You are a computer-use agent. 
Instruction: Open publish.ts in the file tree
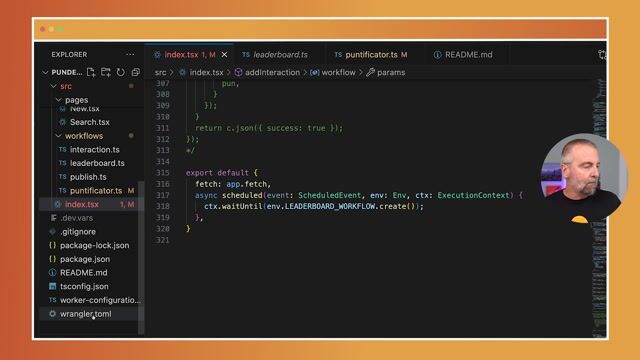(89, 177)
